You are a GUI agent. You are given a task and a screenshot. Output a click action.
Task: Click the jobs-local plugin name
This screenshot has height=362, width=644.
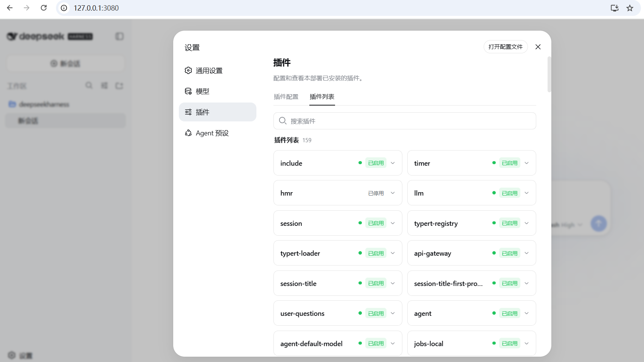[428, 344]
